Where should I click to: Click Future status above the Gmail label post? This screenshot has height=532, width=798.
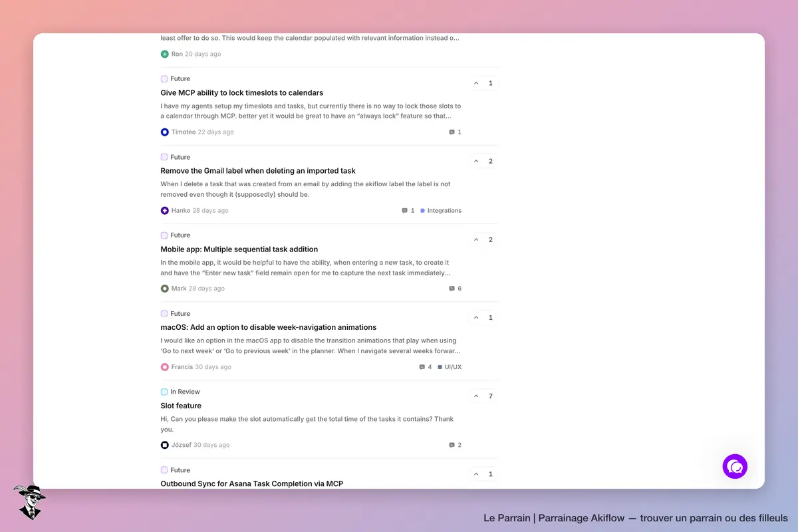coord(176,157)
